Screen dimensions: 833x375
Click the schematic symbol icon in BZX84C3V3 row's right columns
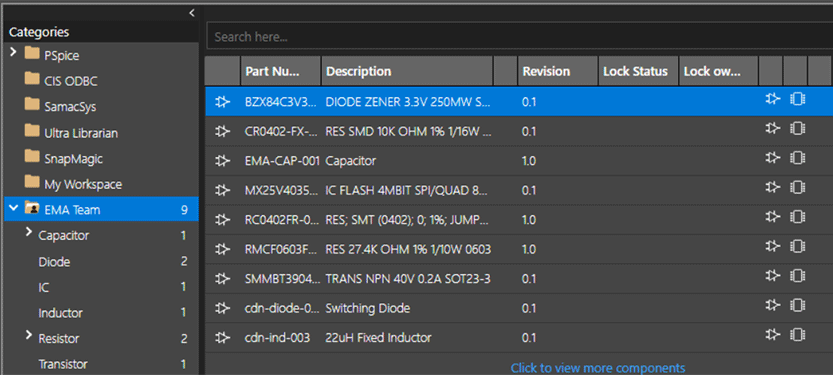tap(772, 99)
